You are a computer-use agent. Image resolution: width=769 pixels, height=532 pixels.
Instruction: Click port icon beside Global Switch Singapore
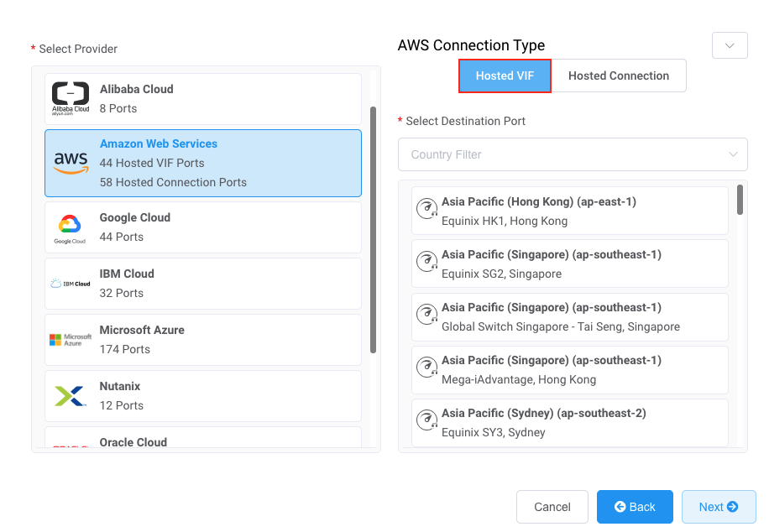[426, 314]
